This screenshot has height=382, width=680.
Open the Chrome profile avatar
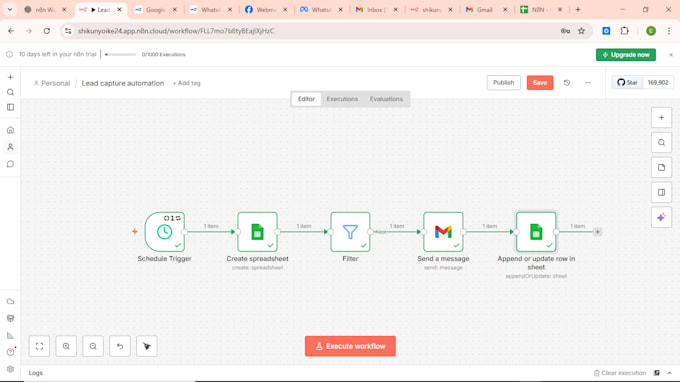[651, 31]
